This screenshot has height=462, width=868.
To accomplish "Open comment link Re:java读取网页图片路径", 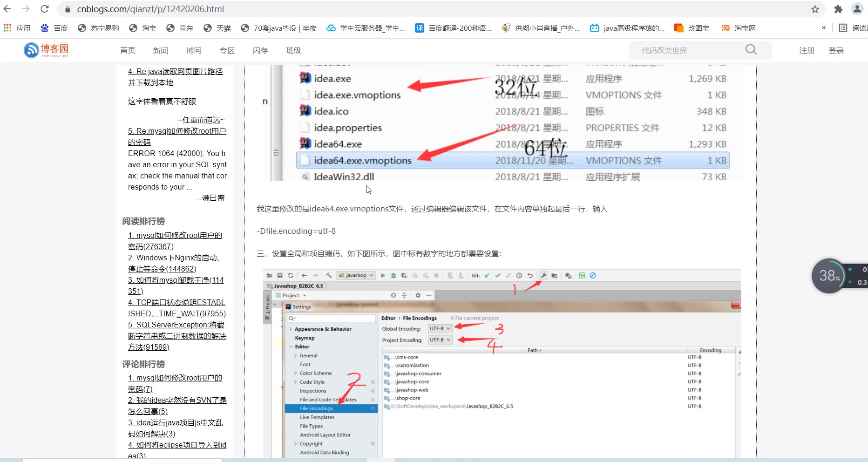I will click(175, 77).
